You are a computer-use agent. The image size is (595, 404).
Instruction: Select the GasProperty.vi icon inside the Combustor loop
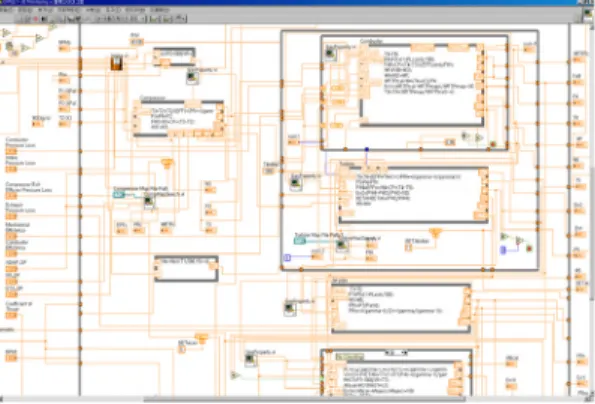pos(331,54)
